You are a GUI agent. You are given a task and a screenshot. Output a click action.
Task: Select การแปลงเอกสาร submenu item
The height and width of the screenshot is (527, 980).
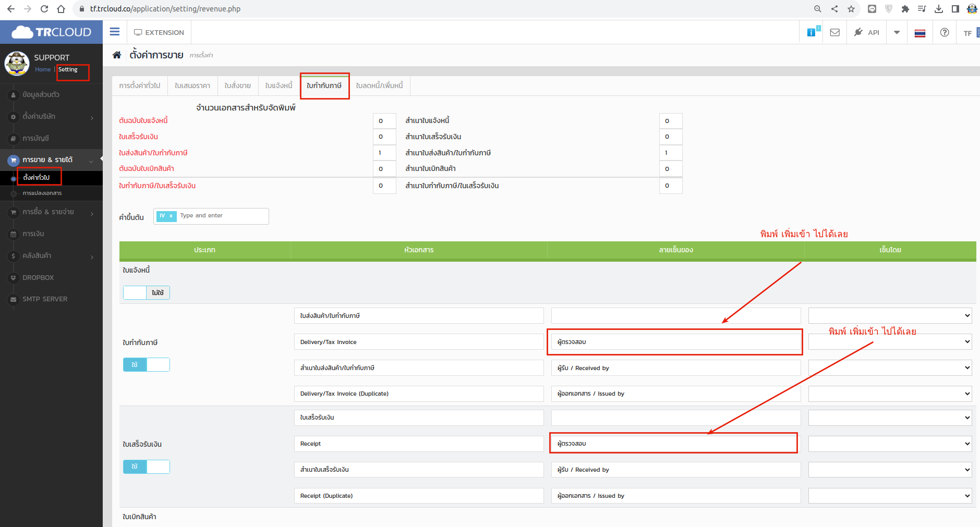[x=42, y=193]
